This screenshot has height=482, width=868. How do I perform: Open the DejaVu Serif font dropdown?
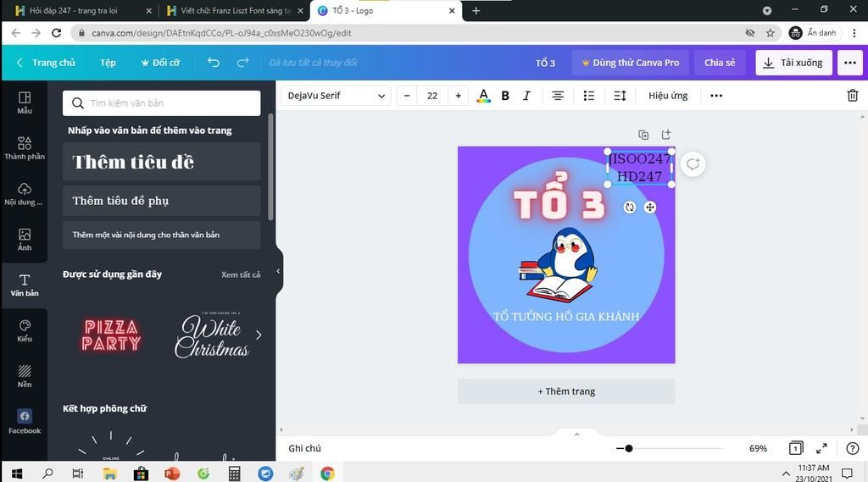click(336, 96)
